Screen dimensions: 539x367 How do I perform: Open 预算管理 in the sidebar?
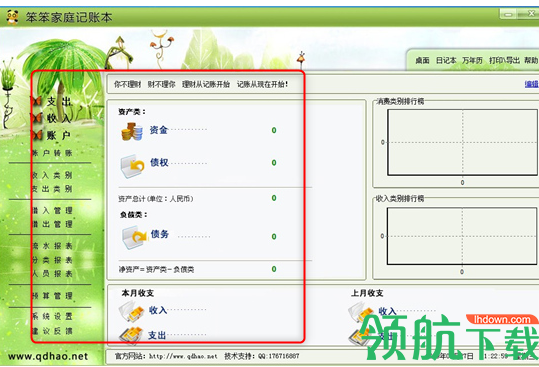click(x=52, y=296)
